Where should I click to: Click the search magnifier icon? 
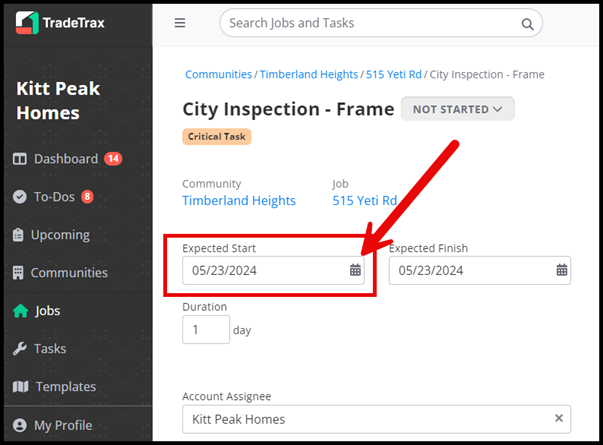pyautogui.click(x=527, y=24)
